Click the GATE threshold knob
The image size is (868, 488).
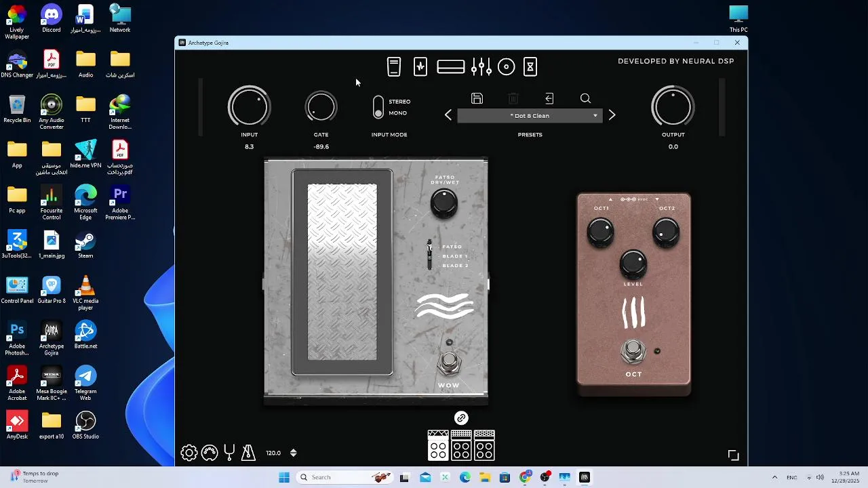[321, 106]
